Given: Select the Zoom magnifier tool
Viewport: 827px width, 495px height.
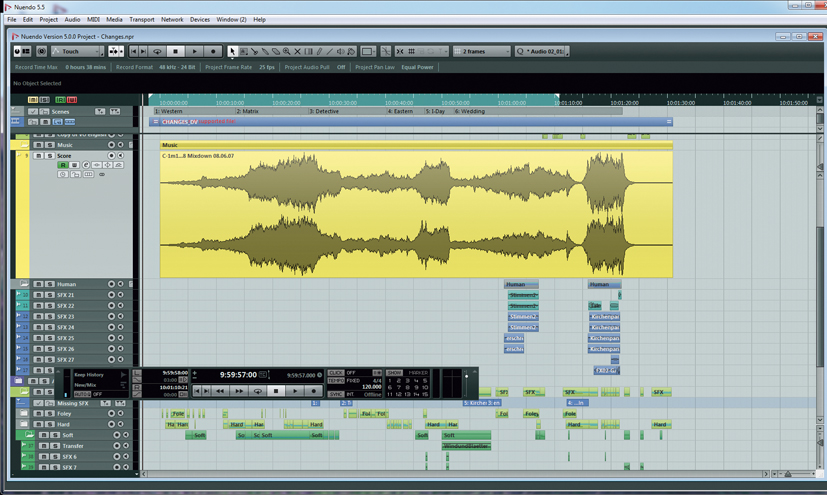Looking at the screenshot, I should [x=286, y=52].
